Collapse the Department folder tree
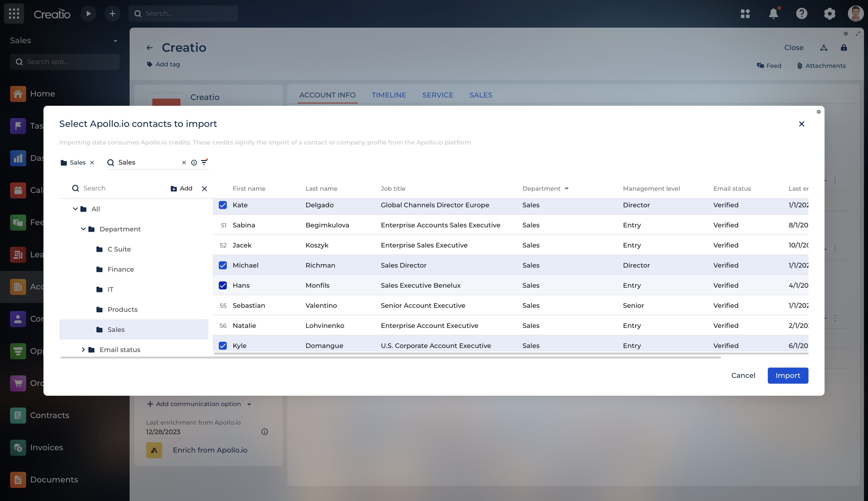868x501 pixels. 83,229
